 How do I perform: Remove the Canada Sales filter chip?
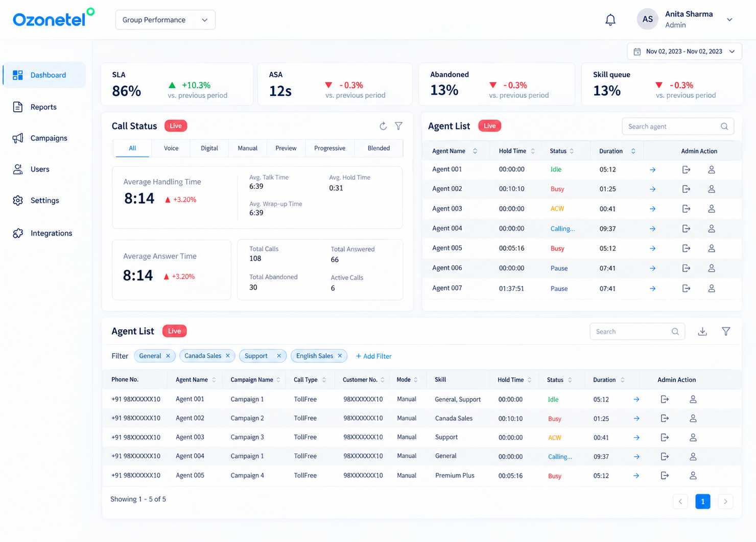pyautogui.click(x=228, y=356)
